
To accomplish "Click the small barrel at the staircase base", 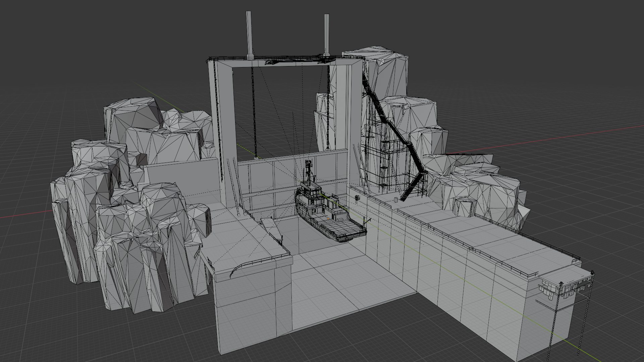I will 396,200.
